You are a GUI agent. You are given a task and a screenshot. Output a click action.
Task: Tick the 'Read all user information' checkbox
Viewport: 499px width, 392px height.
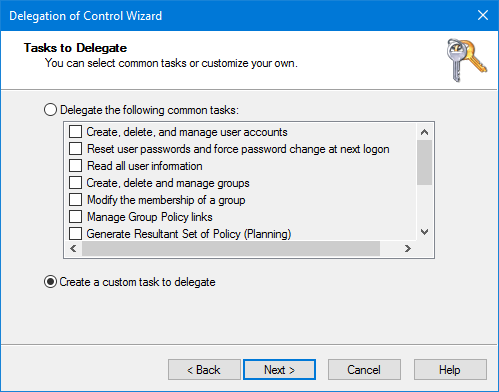click(x=75, y=166)
